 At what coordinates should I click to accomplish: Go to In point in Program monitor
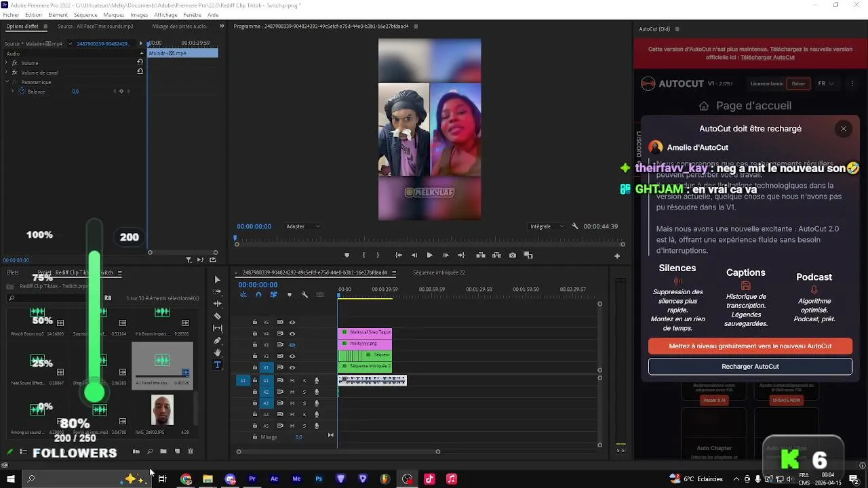[x=399, y=256]
